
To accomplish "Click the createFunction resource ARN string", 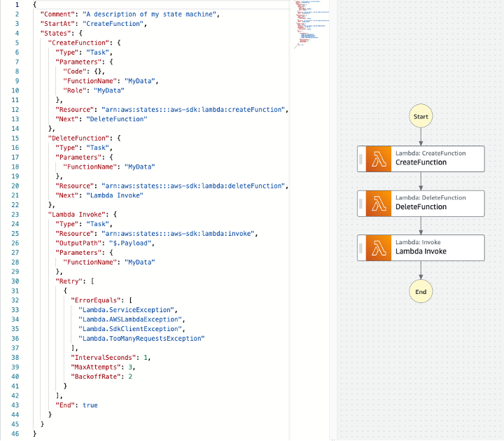I will [193, 110].
